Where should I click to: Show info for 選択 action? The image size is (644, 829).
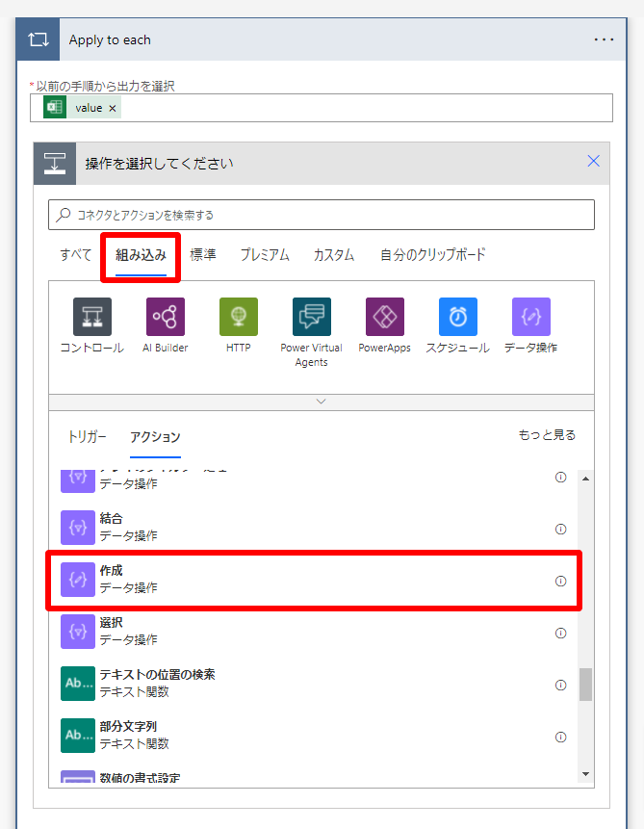(560, 633)
